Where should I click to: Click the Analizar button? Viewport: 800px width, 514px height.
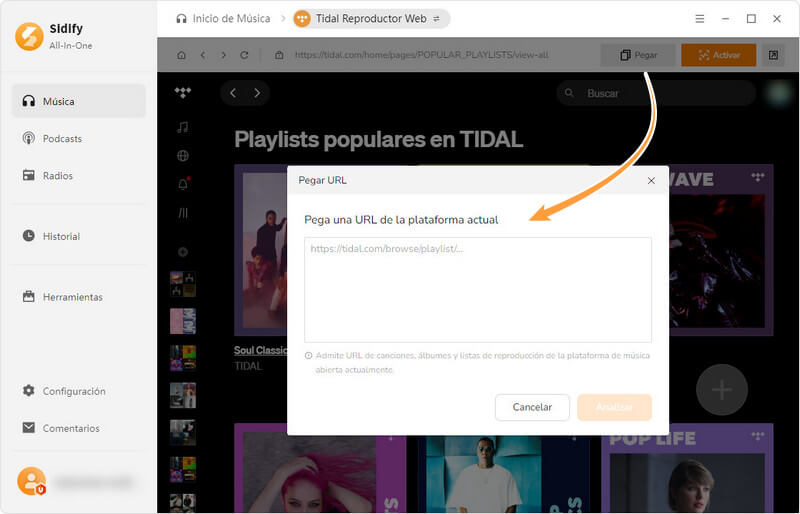click(x=614, y=407)
